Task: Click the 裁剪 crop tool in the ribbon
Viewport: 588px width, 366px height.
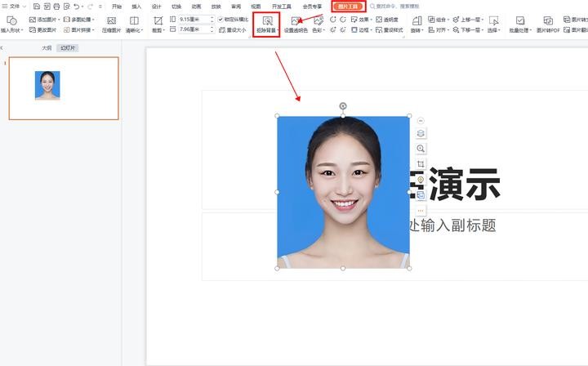Action: (158, 24)
